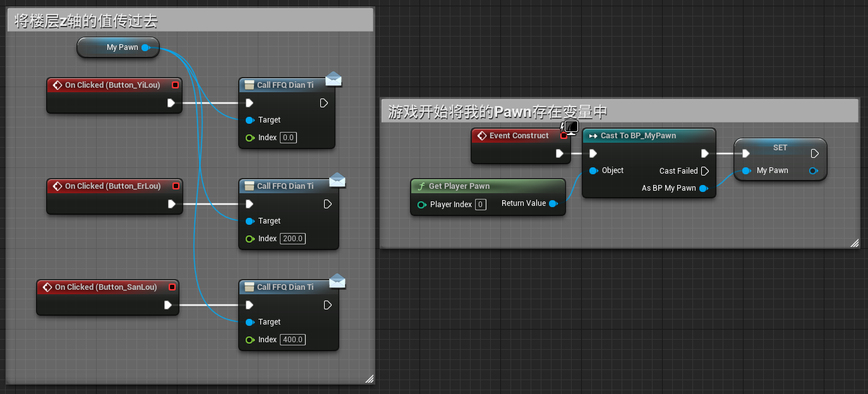Click the Cast Failed exec pin
This screenshot has width=868, height=394.
click(x=705, y=170)
